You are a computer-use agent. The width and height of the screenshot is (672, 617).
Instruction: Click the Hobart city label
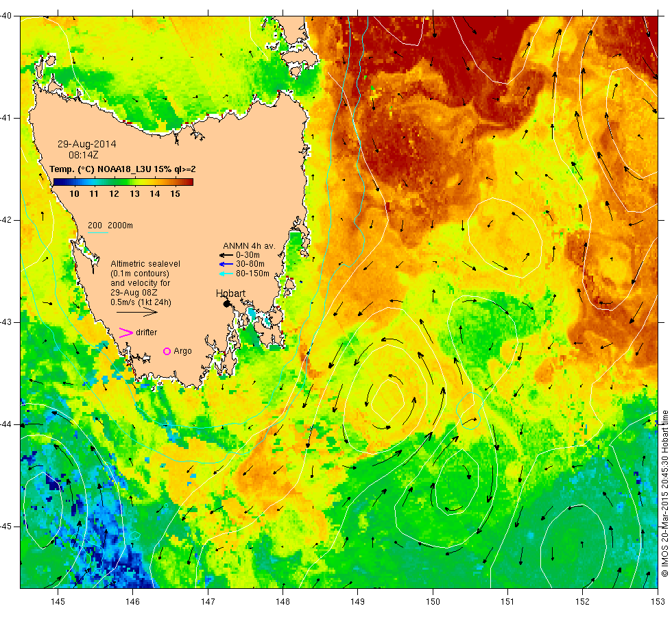click(230, 293)
